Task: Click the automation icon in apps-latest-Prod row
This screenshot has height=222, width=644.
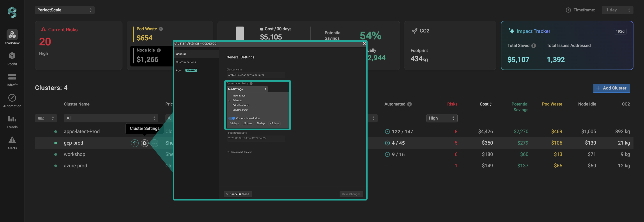Action: [387, 131]
